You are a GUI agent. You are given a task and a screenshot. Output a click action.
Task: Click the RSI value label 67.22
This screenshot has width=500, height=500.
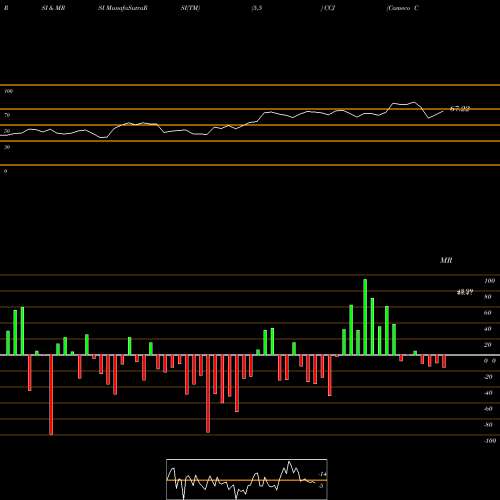click(460, 109)
